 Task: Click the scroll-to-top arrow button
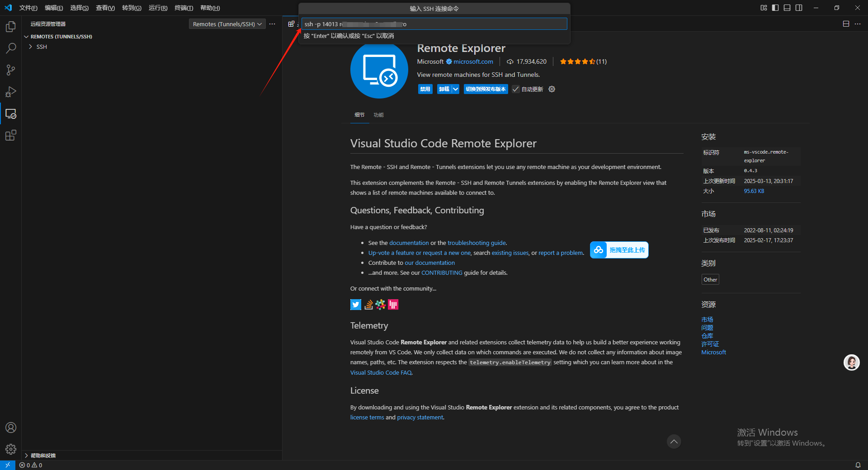[674, 442]
